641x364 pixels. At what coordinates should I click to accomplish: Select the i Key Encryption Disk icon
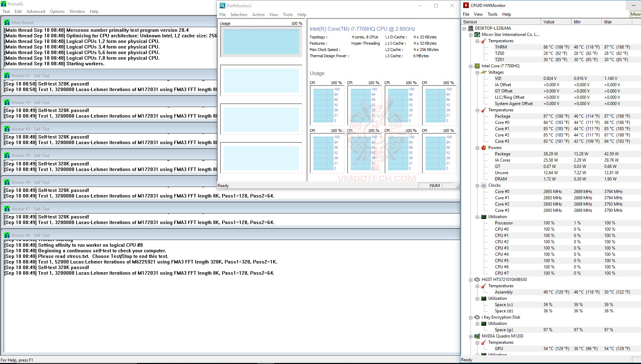[477, 317]
